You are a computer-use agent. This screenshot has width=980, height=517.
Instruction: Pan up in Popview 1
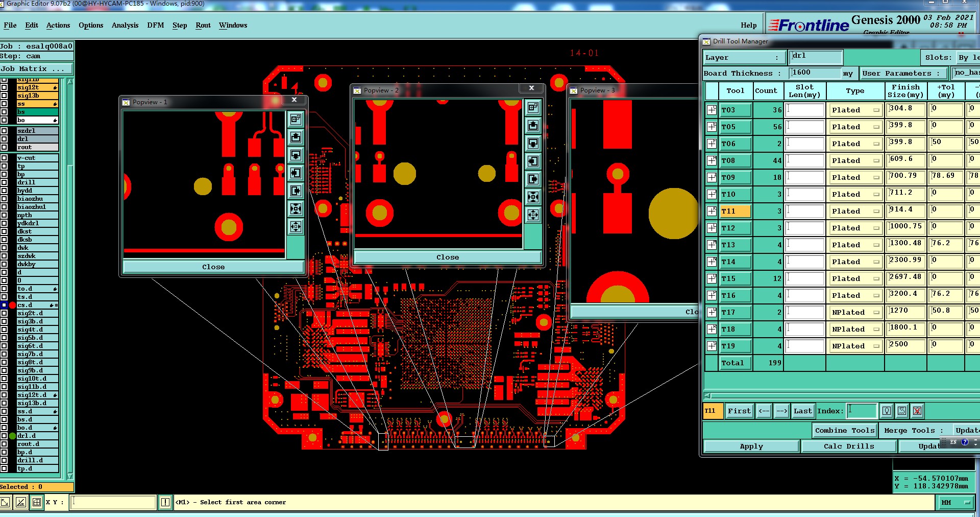click(296, 137)
